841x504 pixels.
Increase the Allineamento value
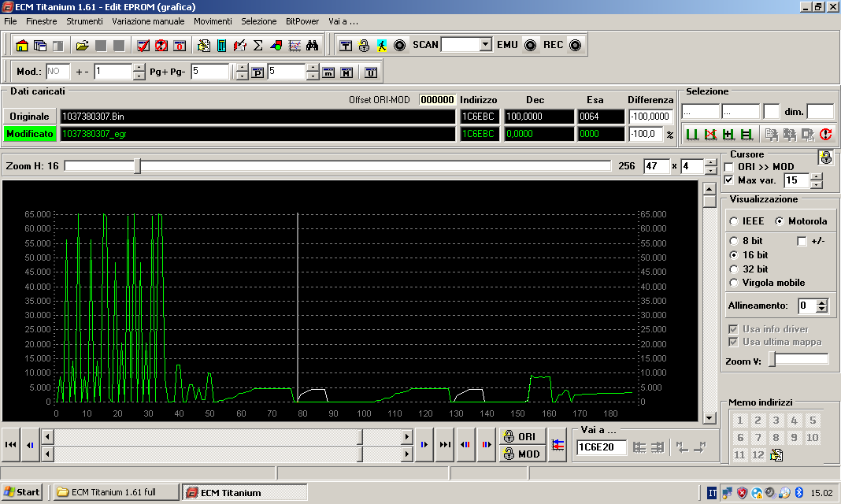pos(821,302)
